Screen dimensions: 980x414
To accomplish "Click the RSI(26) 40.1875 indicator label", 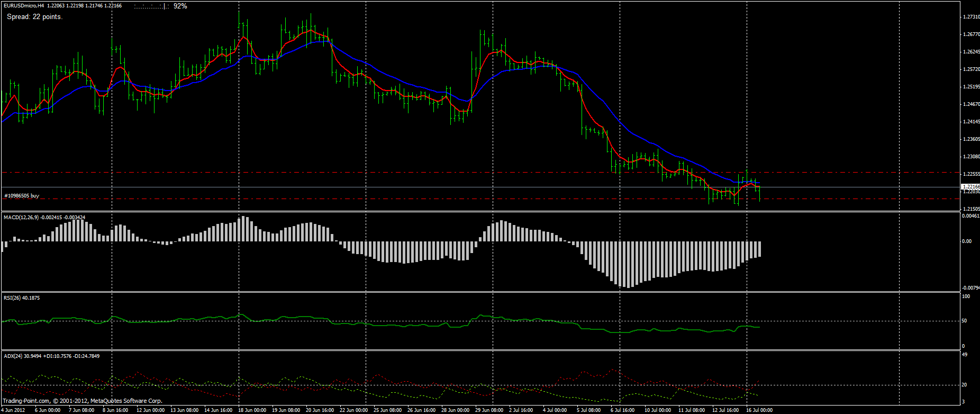I will tap(22, 298).
